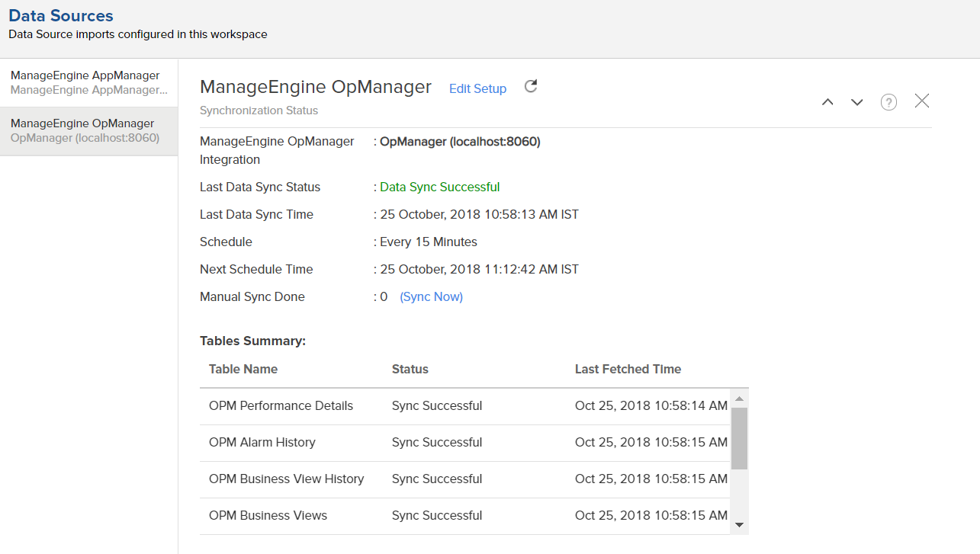Click the Tables Summary heading

pyautogui.click(x=252, y=341)
